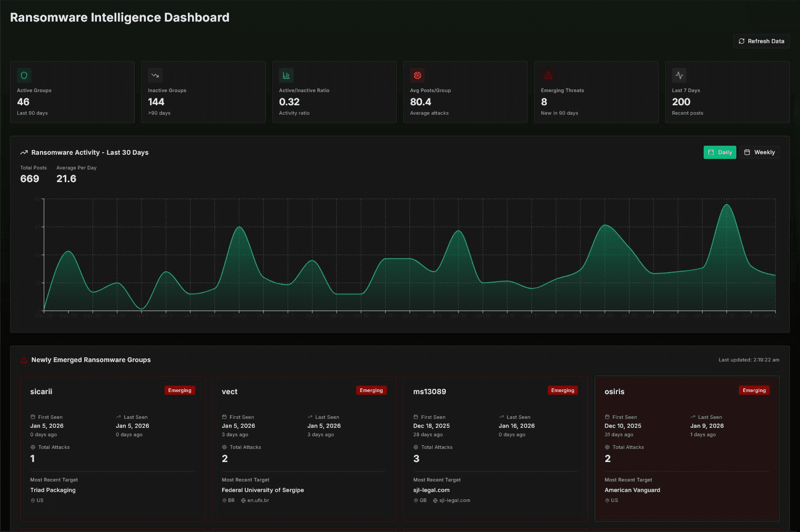
Task: Click the Refresh Data button
Action: (761, 41)
